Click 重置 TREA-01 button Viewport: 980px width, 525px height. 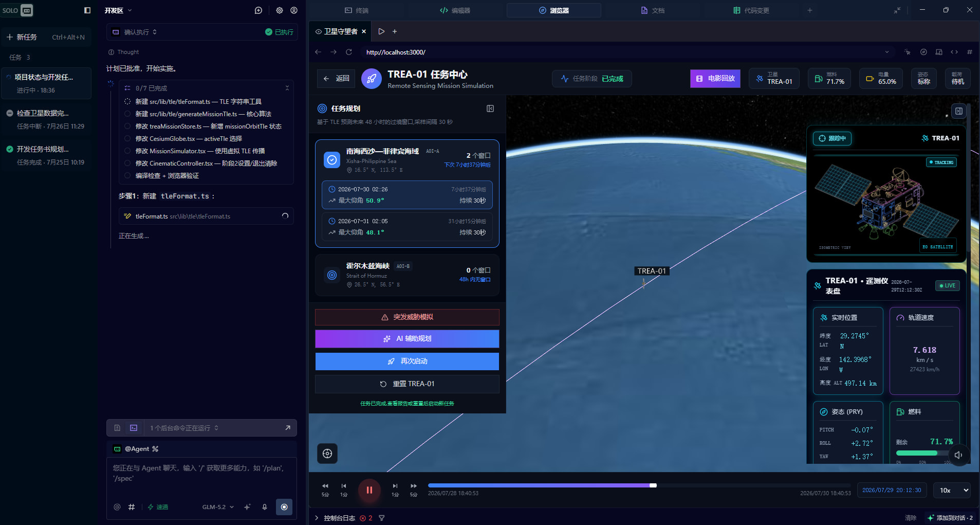[407, 384]
